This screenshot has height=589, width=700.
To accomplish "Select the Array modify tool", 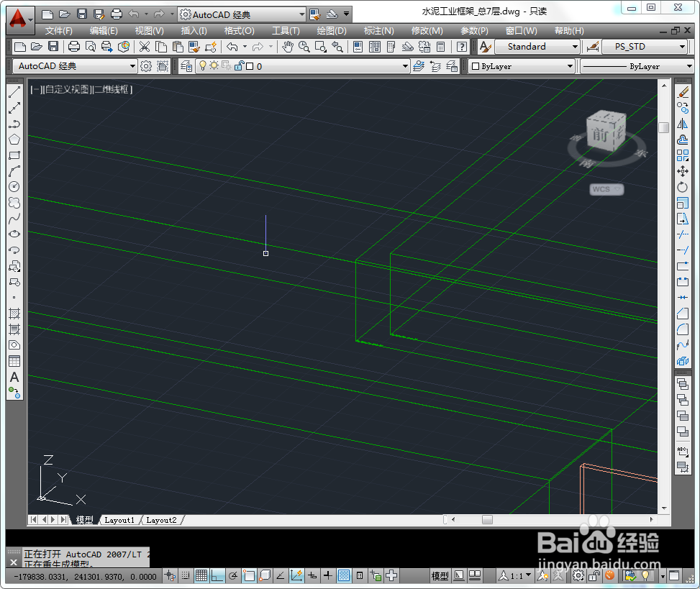I will pos(683,155).
